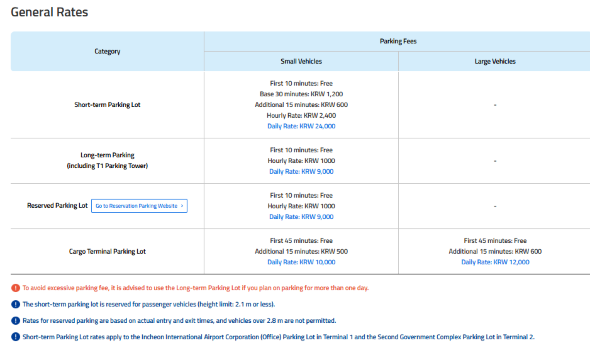
Task: Select the Parking Fees header cell
Action: click(398, 41)
